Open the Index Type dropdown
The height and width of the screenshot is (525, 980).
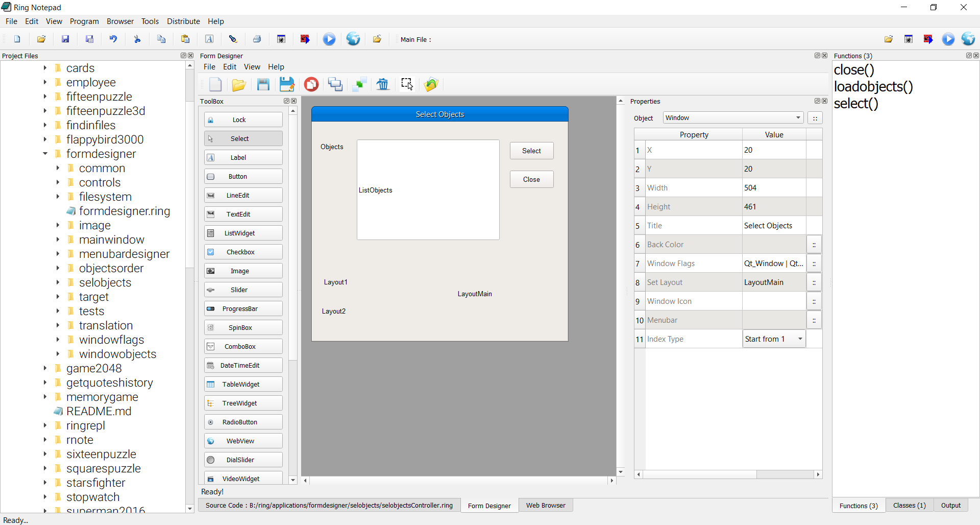(x=774, y=339)
